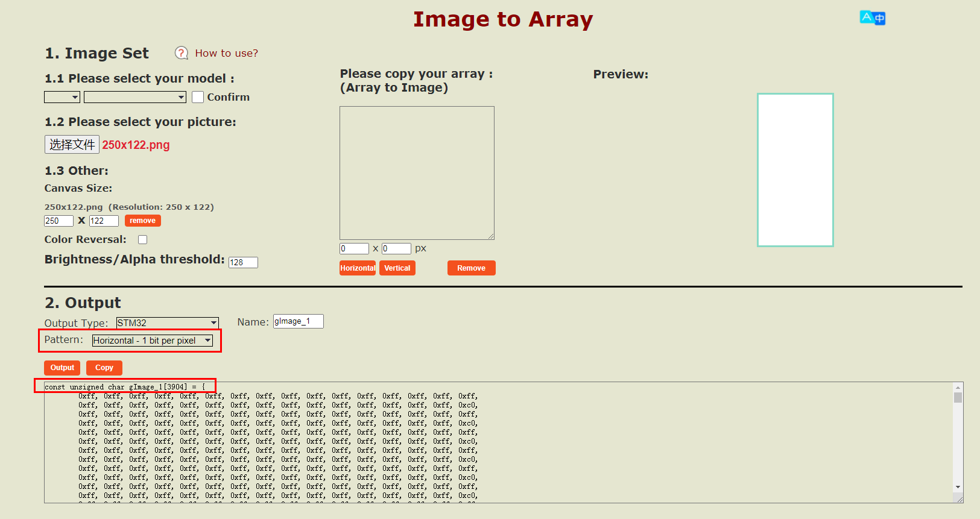Open the How to use? link
The height and width of the screenshot is (519, 980).
(x=226, y=53)
